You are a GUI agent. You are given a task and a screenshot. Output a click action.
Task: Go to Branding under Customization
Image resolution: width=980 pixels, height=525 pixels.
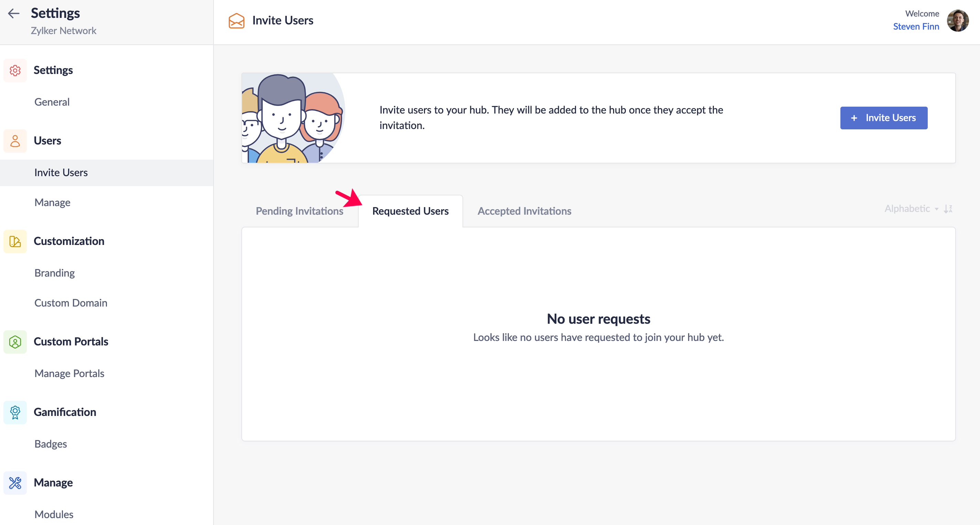pyautogui.click(x=54, y=273)
